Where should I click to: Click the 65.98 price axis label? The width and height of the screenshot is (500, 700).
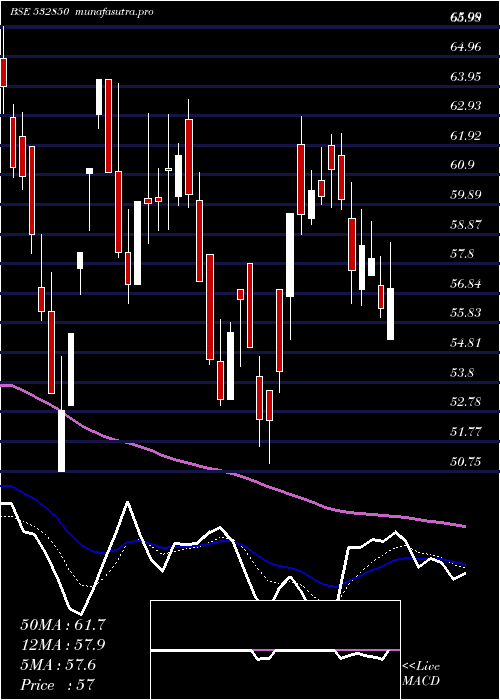click(466, 17)
